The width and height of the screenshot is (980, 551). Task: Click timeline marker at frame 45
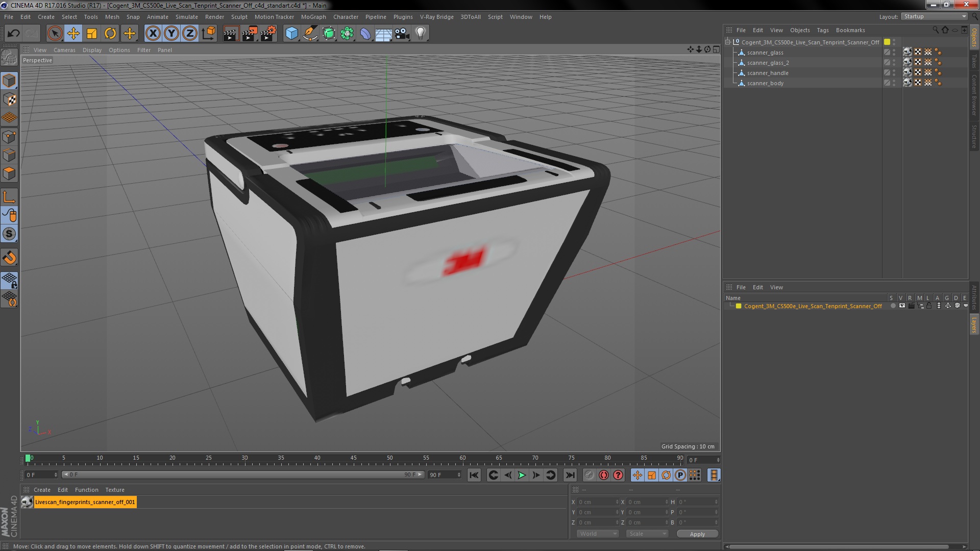coord(353,458)
